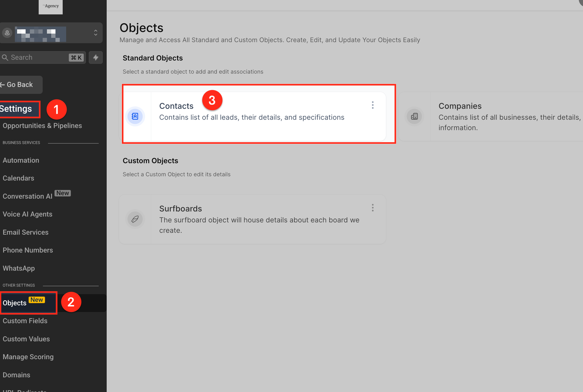
Task: Click the account avatar location icon
Action: click(7, 33)
